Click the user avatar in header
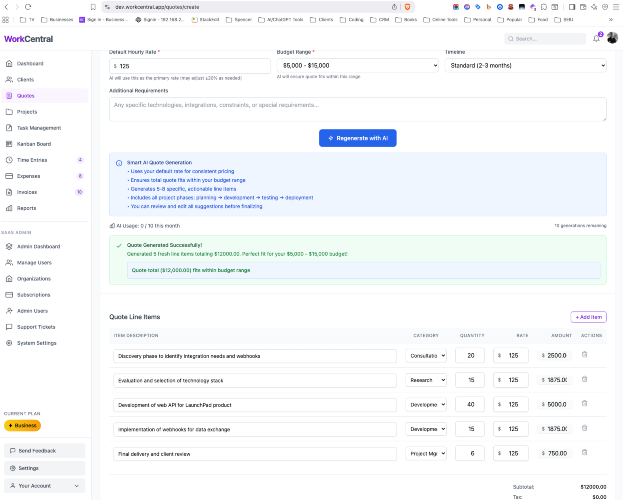Viewport: 623px width, 500px height. [x=612, y=38]
